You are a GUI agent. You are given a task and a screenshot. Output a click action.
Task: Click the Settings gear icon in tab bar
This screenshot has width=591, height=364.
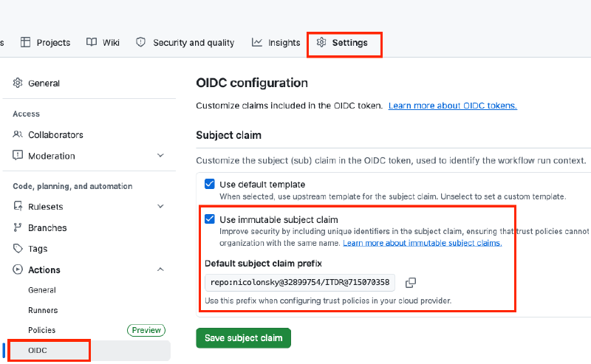[x=321, y=42]
